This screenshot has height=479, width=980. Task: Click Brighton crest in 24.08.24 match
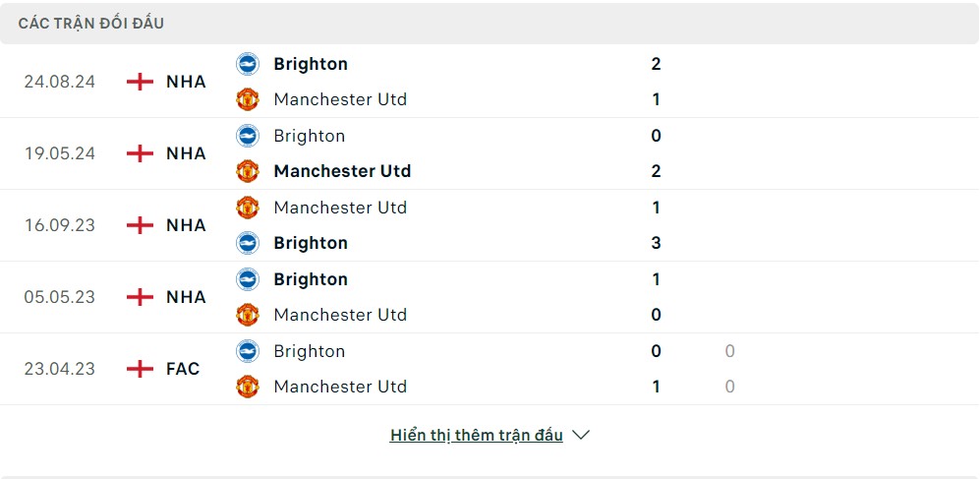coord(248,64)
